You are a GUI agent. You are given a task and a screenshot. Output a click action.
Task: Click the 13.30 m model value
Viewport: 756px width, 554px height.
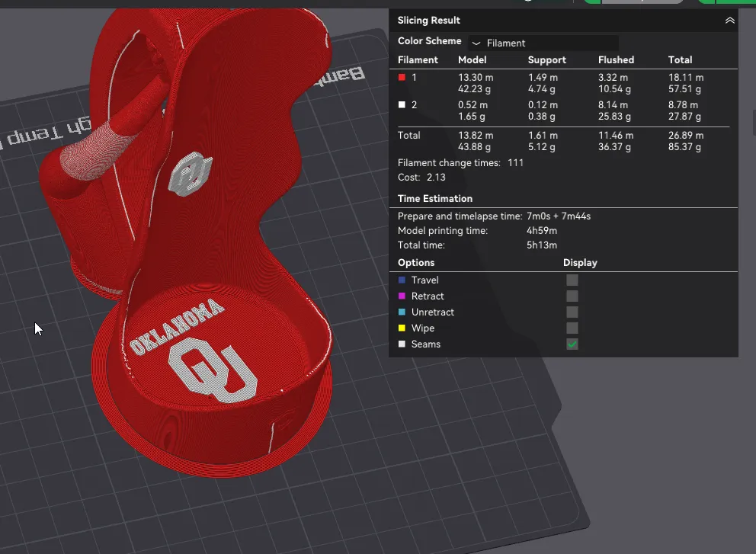tap(476, 77)
